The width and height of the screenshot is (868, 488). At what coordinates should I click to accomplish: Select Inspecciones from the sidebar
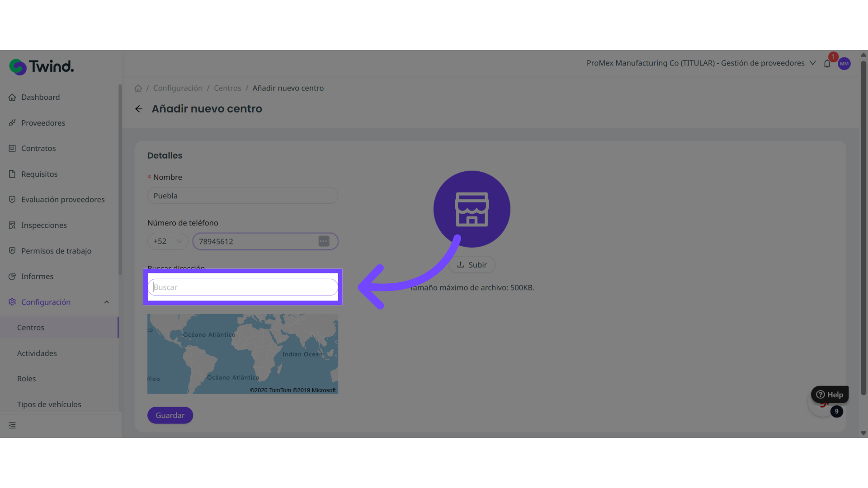click(x=44, y=225)
